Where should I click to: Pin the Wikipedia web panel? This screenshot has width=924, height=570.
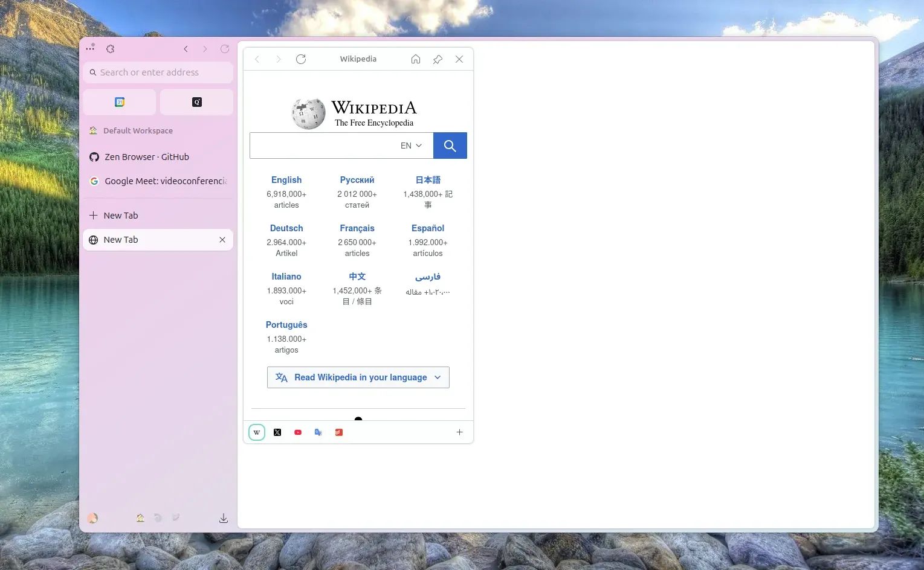pyautogui.click(x=438, y=59)
